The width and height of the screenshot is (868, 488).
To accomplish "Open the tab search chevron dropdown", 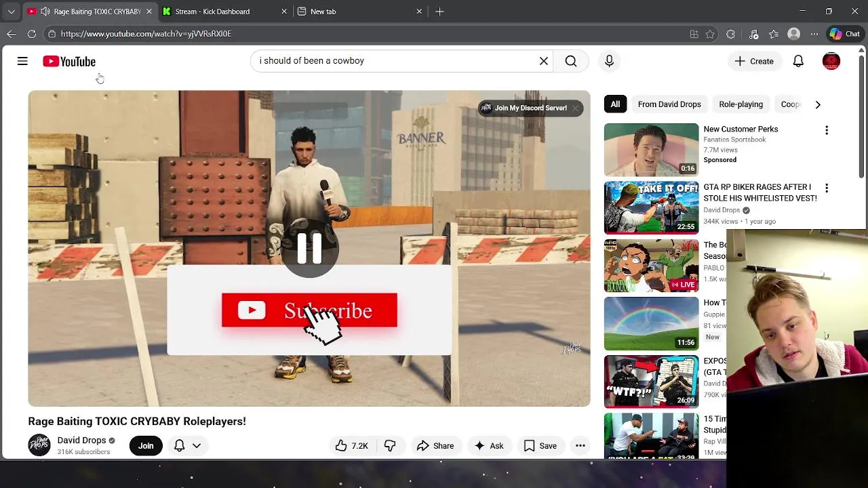I will pos(11,12).
